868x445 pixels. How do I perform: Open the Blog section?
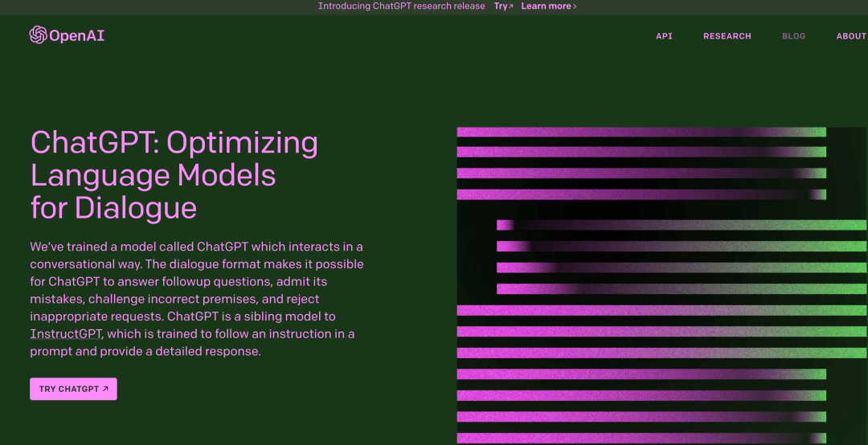tap(793, 36)
